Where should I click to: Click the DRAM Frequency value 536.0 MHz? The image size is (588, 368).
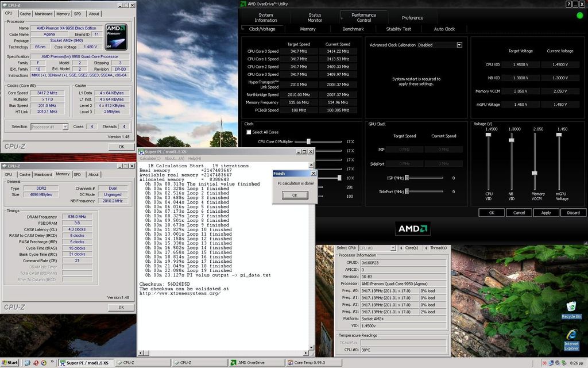[77, 217]
